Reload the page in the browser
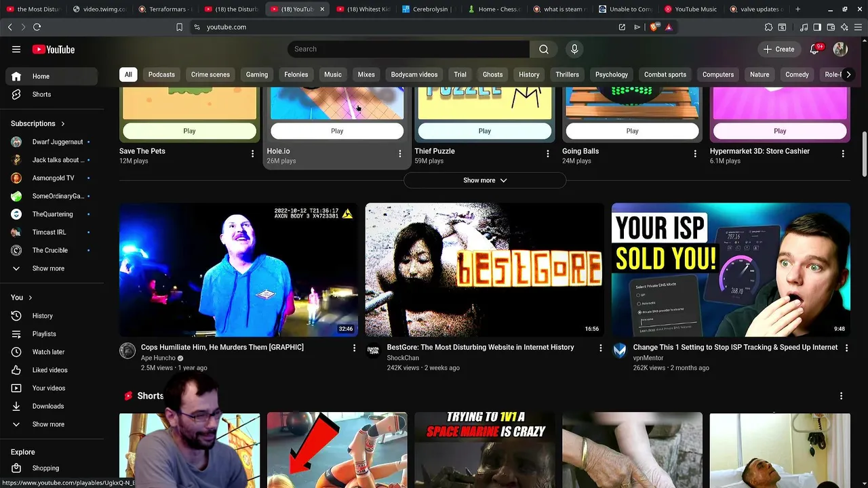868x488 pixels. pyautogui.click(x=37, y=27)
